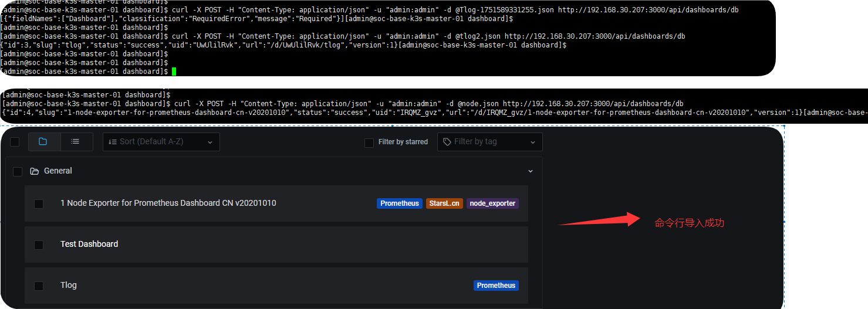This screenshot has height=309, width=868.
Task: Click the tag icon in filter
Action: (x=447, y=142)
